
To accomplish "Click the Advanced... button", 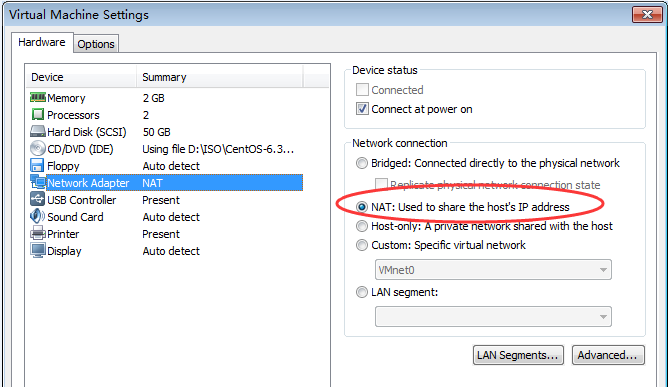I will pos(608,355).
